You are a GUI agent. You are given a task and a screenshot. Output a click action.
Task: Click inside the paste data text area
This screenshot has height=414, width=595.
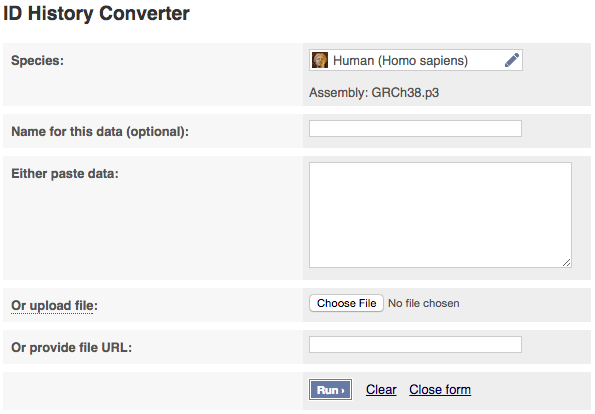click(440, 215)
